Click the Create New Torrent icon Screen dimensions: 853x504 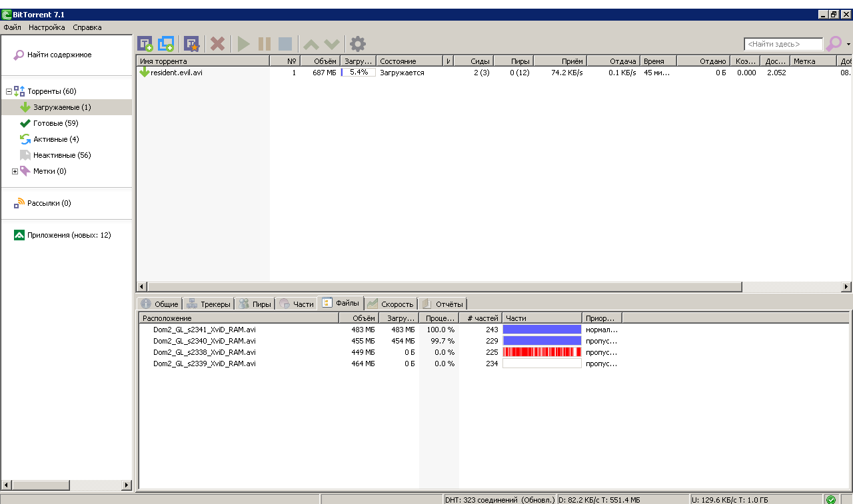pyautogui.click(x=192, y=44)
